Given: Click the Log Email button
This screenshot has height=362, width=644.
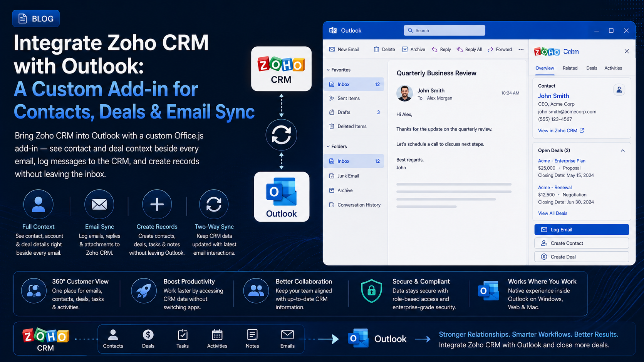Looking at the screenshot, I should click(x=582, y=230).
